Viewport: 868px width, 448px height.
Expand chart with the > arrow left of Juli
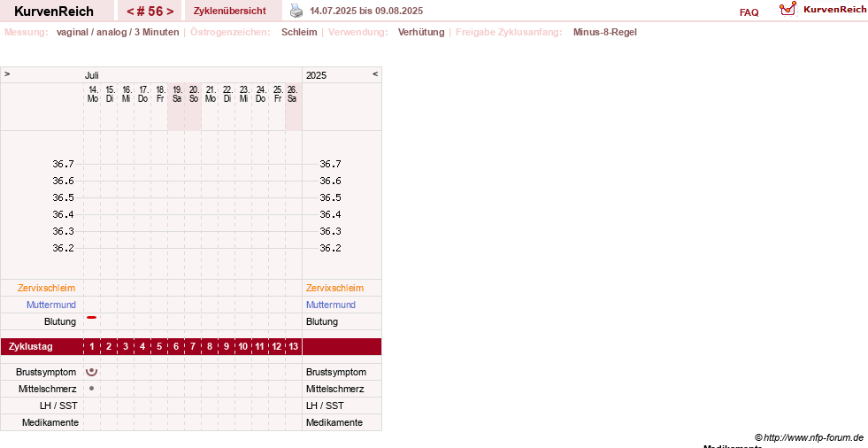coord(7,73)
